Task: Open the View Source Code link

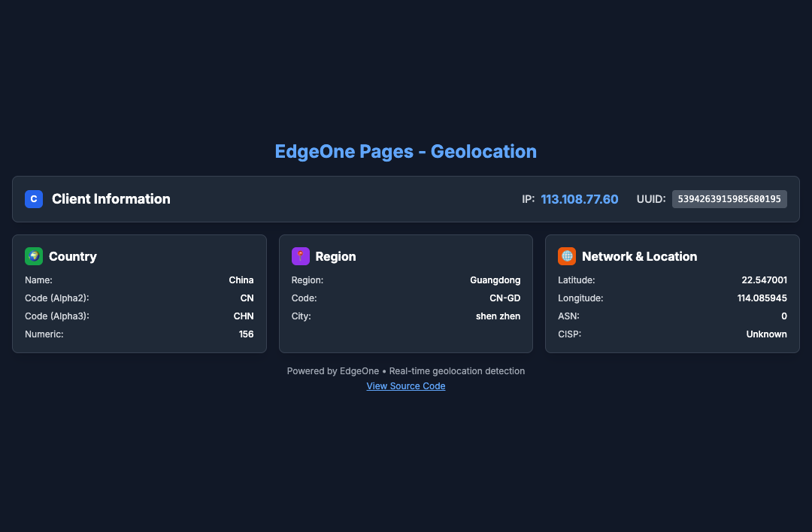Action: coord(406,386)
